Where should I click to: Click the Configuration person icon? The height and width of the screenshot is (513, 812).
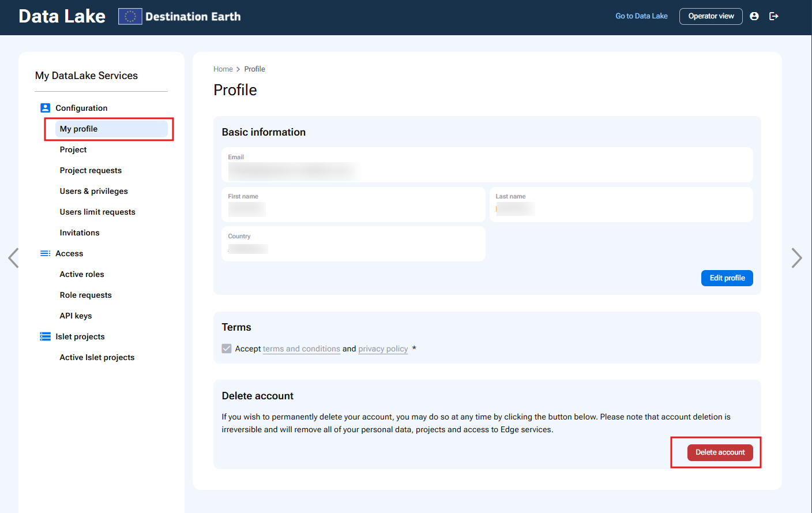click(45, 108)
